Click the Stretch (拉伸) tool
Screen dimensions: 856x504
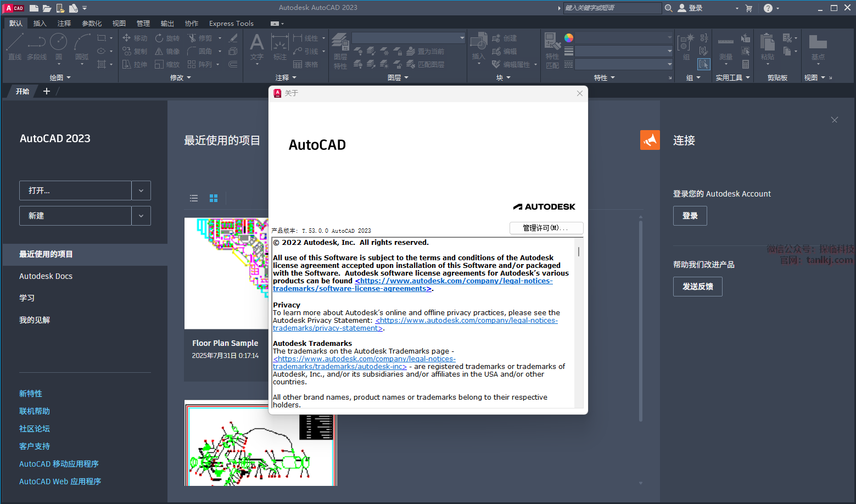pos(135,64)
